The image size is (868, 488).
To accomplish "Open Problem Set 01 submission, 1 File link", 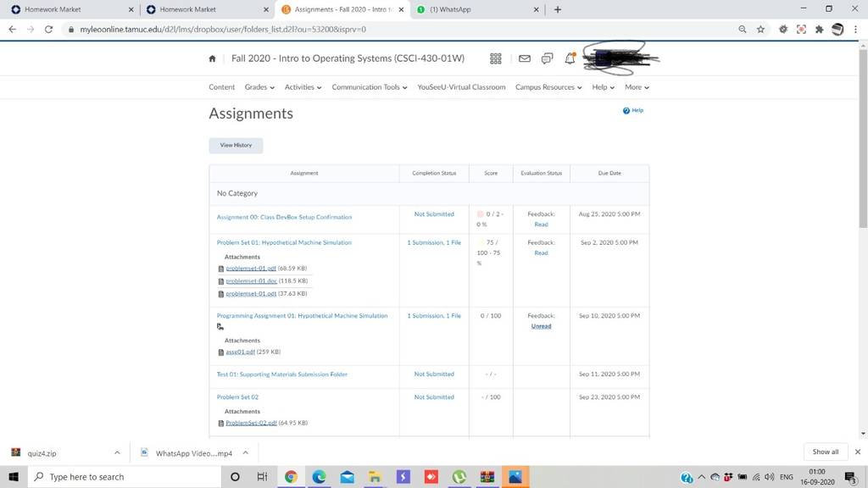I will [x=434, y=243].
